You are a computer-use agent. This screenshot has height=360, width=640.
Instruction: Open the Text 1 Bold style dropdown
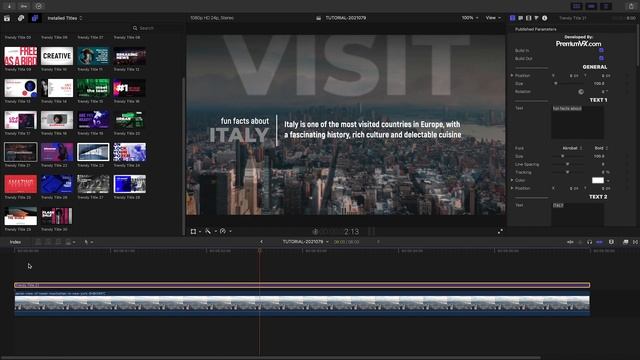601,148
